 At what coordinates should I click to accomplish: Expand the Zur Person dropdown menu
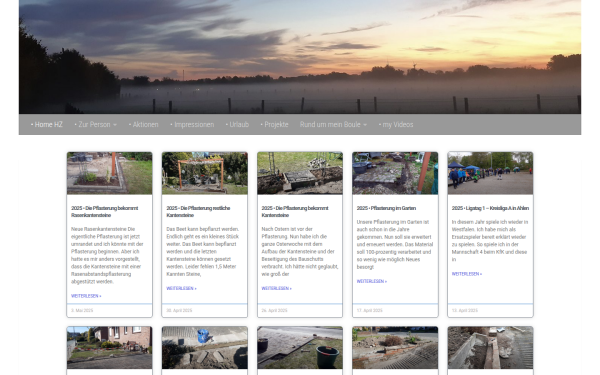tap(96, 124)
